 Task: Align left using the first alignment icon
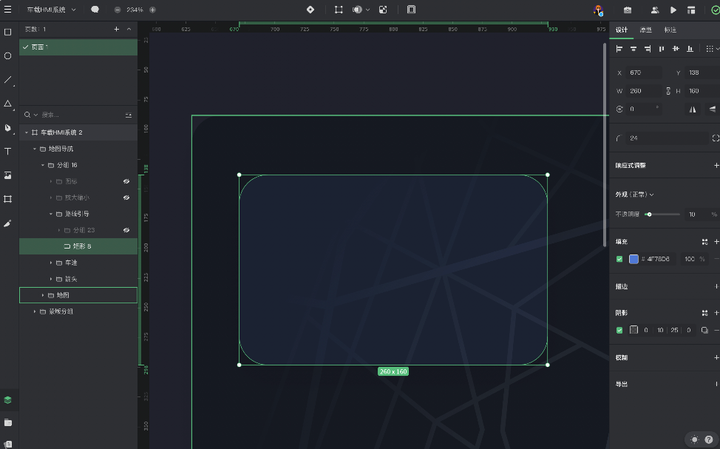[619, 49]
